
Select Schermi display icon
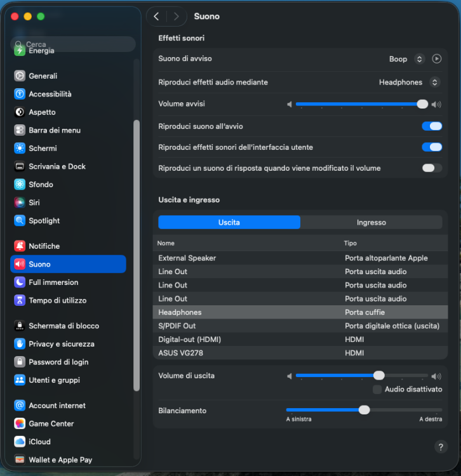(x=20, y=148)
